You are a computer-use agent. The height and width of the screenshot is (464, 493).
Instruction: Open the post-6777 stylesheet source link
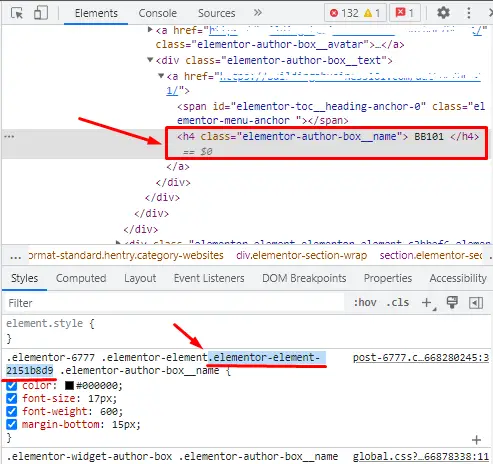pos(421,358)
